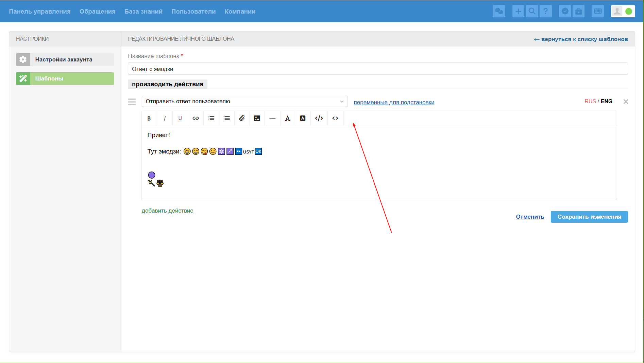Open переменные для подстановки link
Viewport: 644px width, 363px height.
(394, 102)
